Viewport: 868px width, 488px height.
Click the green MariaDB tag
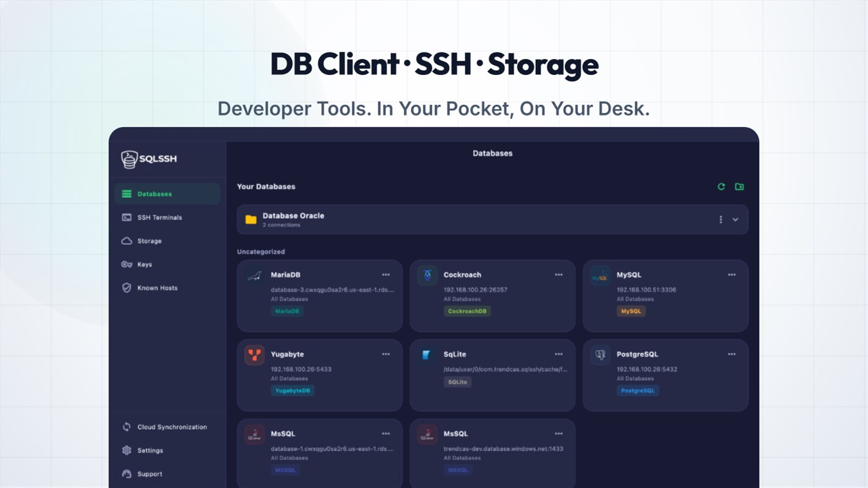pyautogui.click(x=287, y=311)
